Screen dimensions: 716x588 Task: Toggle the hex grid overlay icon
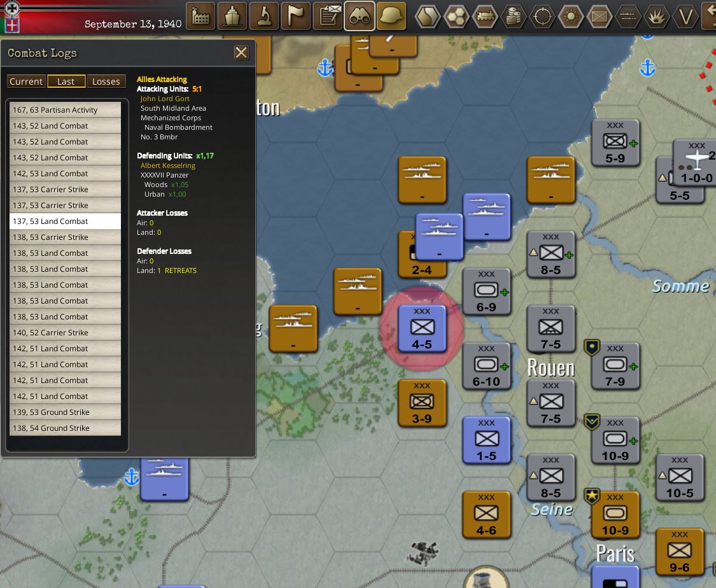pyautogui.click(x=456, y=17)
